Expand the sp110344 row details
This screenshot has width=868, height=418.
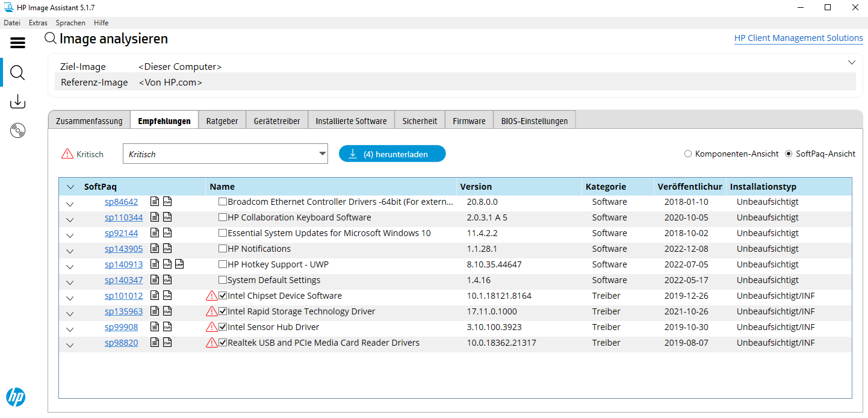click(70, 220)
